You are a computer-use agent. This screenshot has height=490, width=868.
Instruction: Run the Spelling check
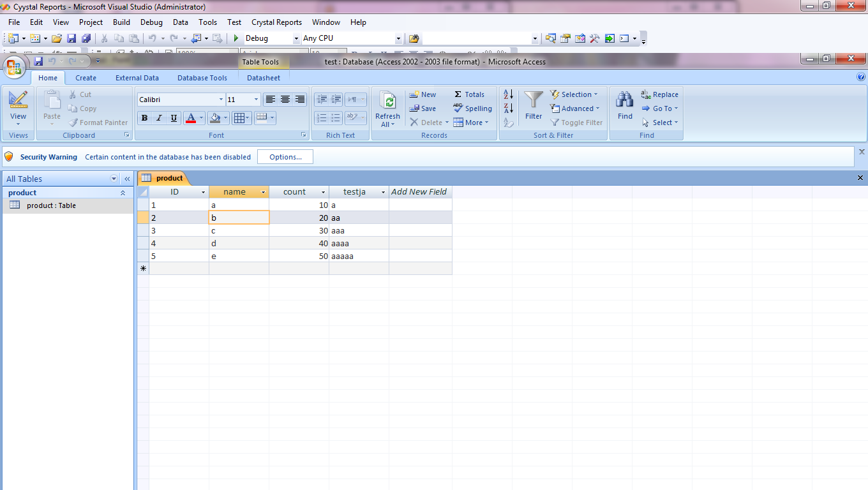(472, 108)
